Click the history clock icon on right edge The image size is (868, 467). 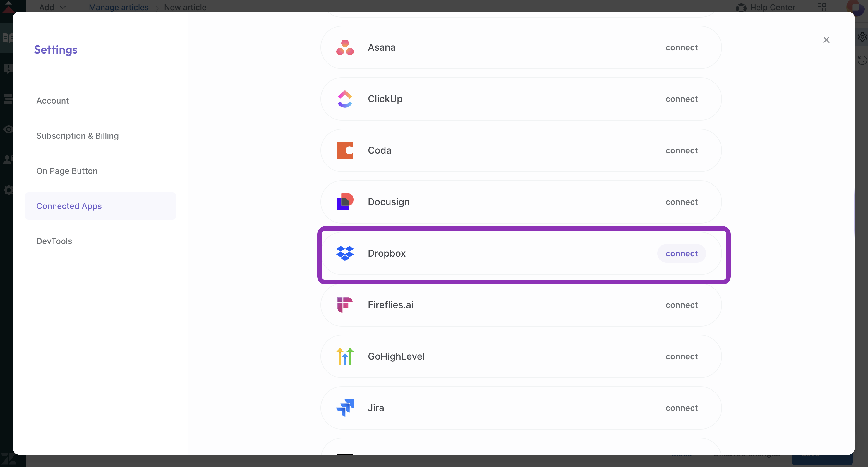click(863, 60)
